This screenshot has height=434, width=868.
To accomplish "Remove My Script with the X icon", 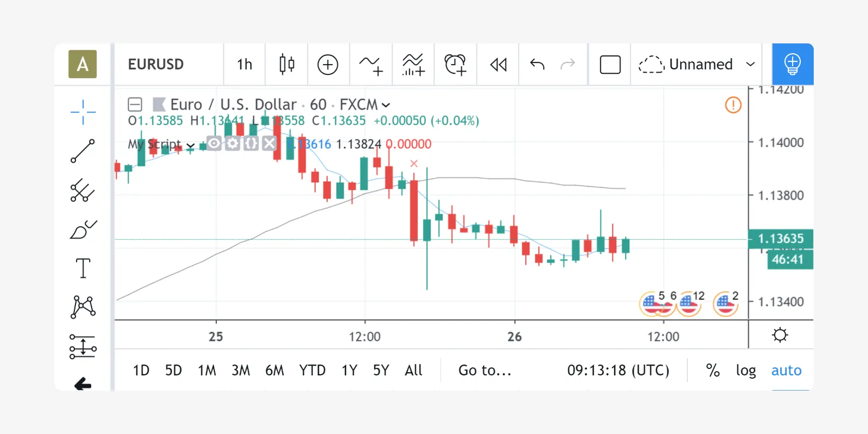I will click(x=269, y=143).
